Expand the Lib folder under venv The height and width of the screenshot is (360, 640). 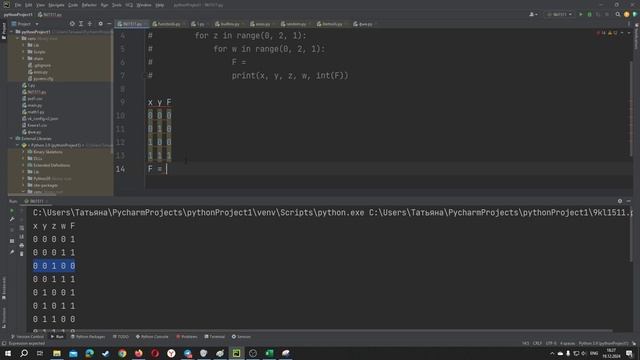click(x=24, y=45)
